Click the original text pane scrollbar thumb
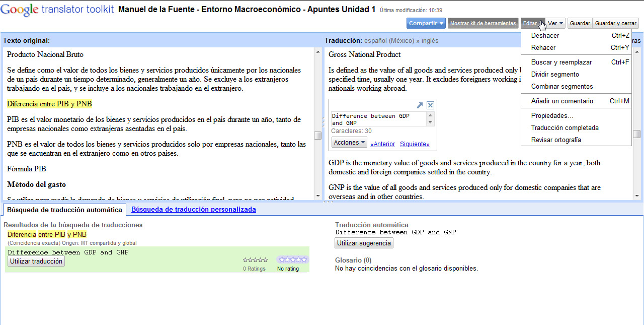This screenshot has height=325, width=644. [x=317, y=135]
